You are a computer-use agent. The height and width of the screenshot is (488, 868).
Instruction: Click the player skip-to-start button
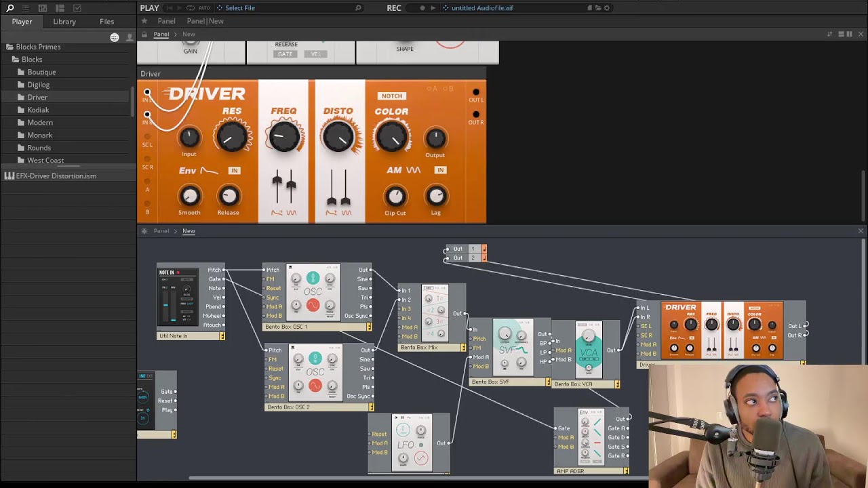(170, 8)
